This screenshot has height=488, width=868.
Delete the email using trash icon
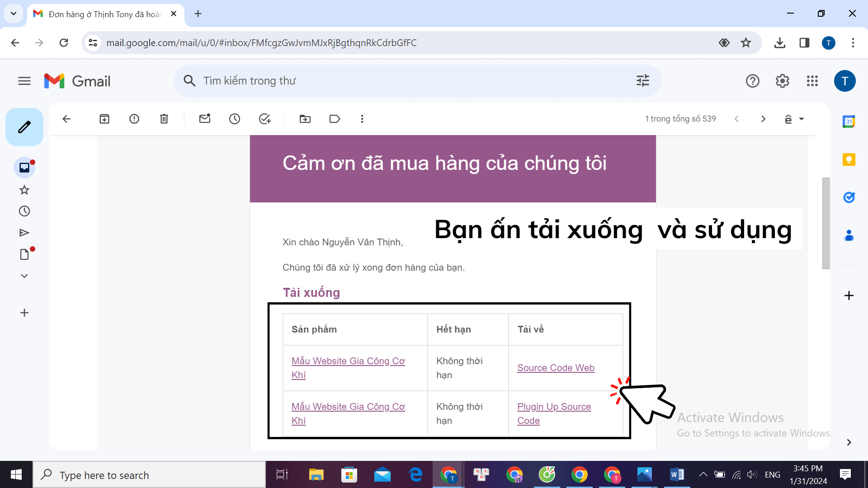tap(164, 119)
